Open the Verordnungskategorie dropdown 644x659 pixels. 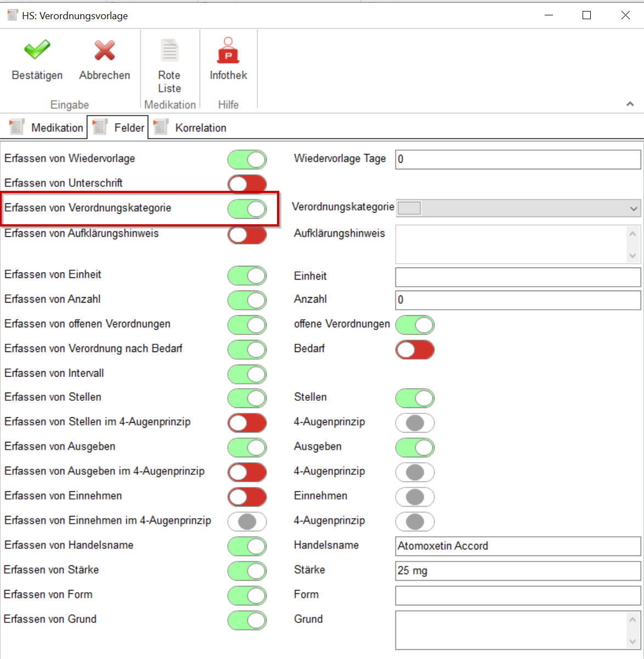pos(634,208)
